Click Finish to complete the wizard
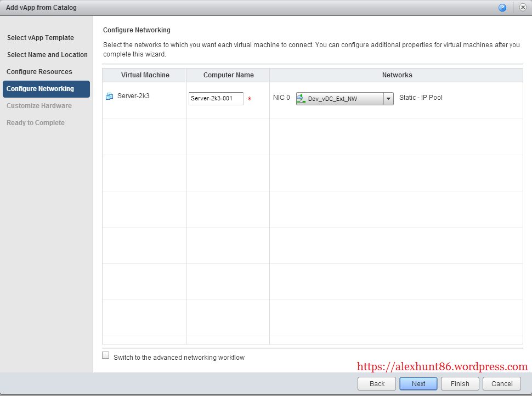The width and height of the screenshot is (532, 396). click(460, 384)
